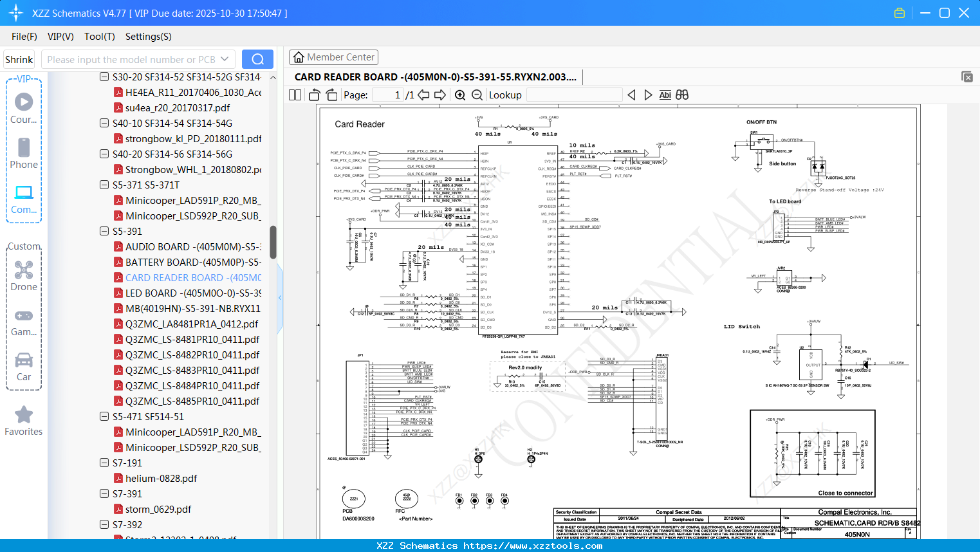Click the file tree vertical scrollbar thumb
This screenshot has height=552, width=980.
pos(273,242)
